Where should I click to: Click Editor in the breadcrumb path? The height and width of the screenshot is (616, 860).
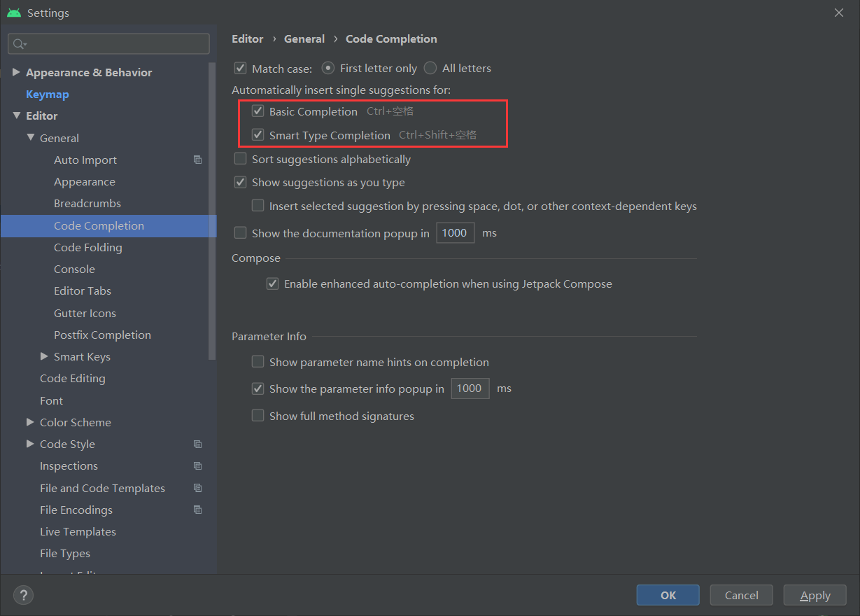248,38
